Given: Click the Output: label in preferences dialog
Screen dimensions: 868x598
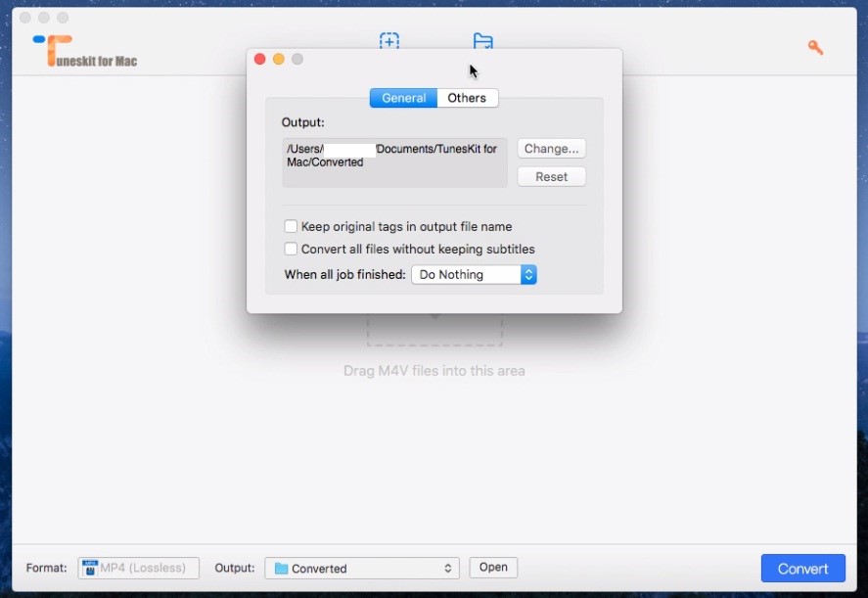Looking at the screenshot, I should coord(302,122).
